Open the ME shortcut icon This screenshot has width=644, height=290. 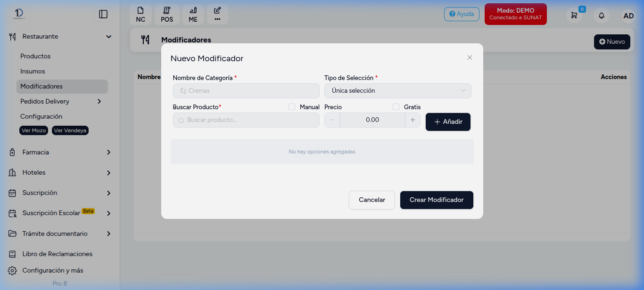193,15
